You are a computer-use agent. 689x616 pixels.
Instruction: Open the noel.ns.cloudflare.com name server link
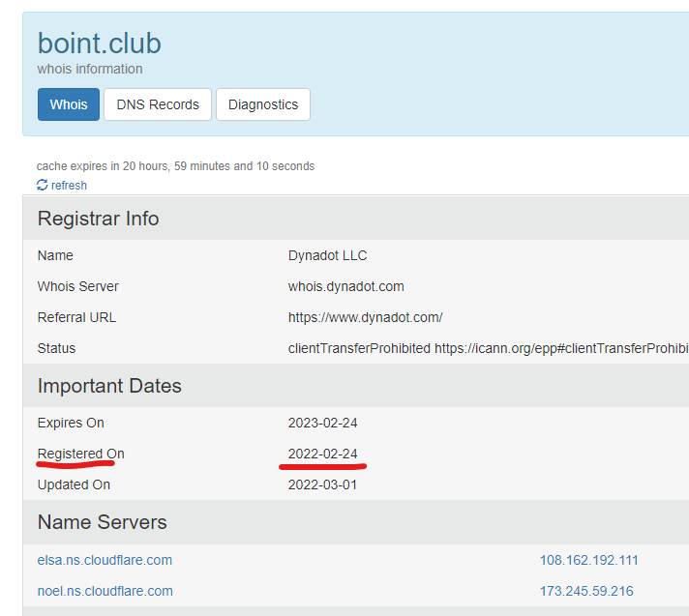coord(105,591)
